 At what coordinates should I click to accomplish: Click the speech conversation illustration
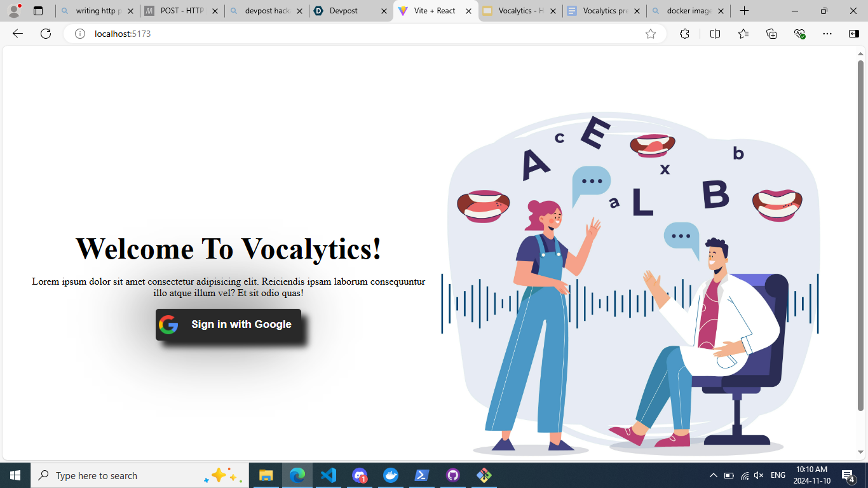point(630,285)
